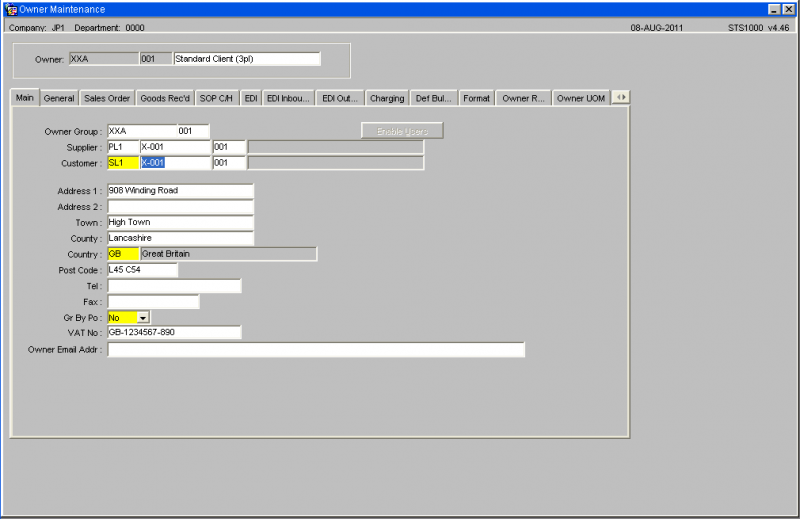Minimize the Owner Maintenance window
Viewport: 800px width, 519px height.
(x=774, y=9)
